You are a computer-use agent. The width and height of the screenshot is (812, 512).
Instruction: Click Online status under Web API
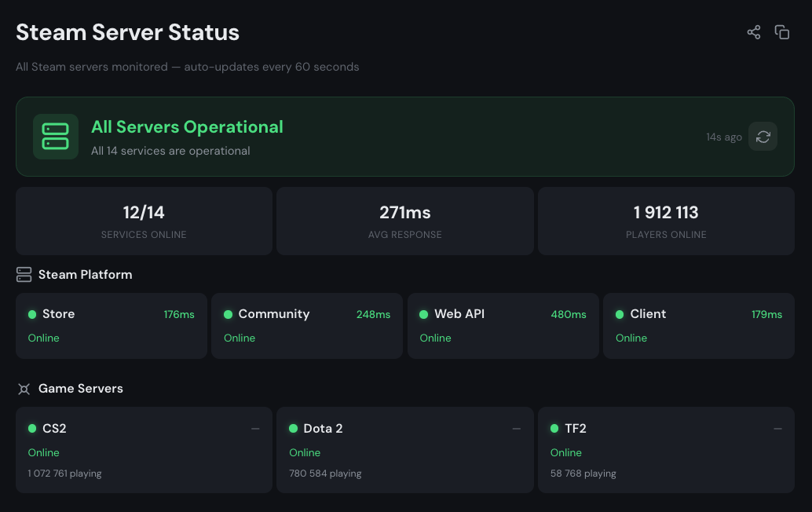(436, 338)
